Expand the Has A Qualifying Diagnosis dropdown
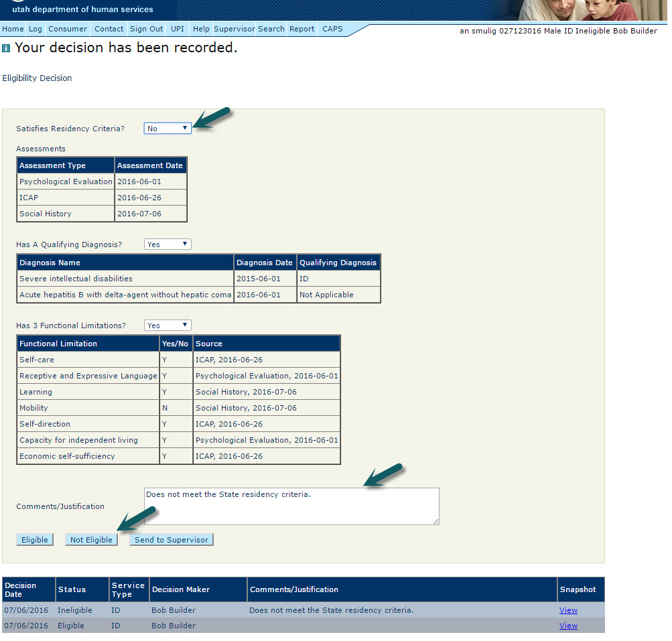 click(x=167, y=244)
